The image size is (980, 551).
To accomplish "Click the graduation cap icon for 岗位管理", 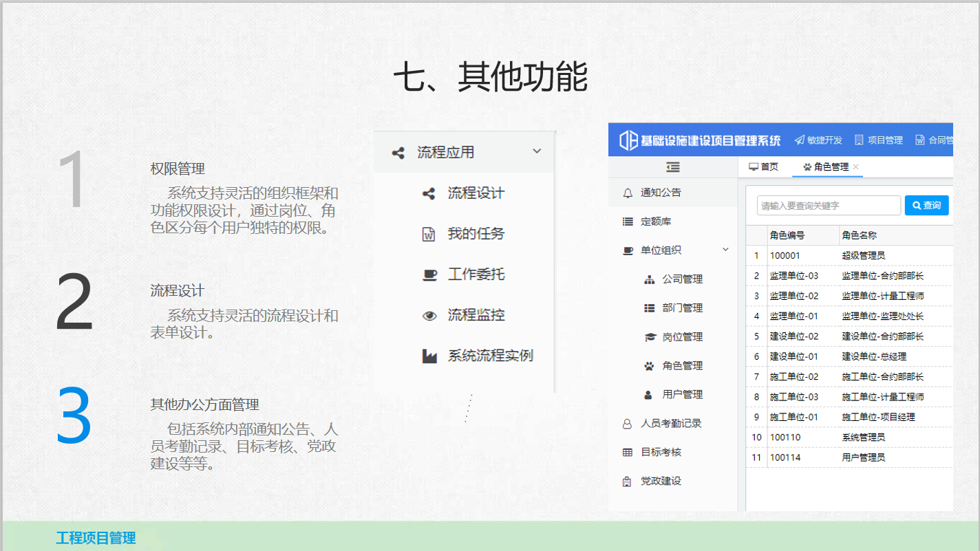I will (649, 337).
